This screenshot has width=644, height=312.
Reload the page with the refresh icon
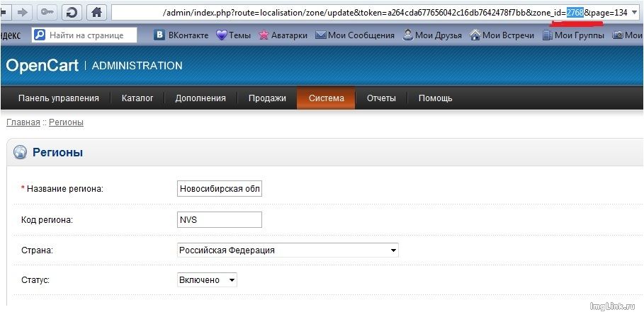coord(72,13)
